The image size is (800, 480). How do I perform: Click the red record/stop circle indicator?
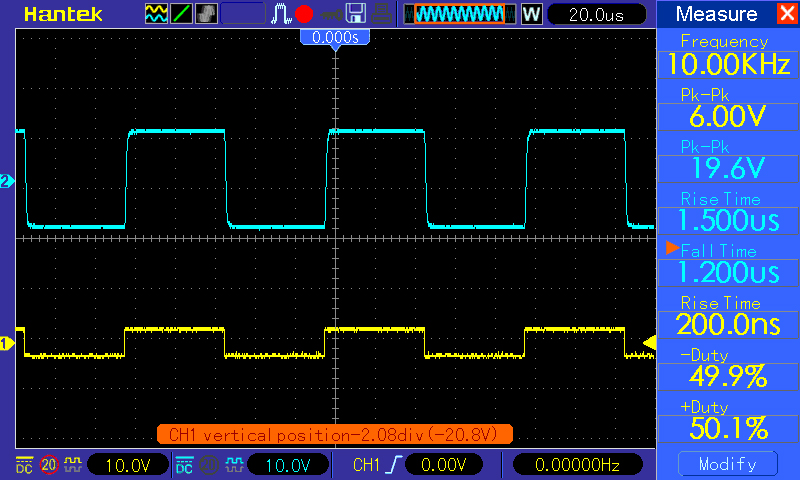(x=304, y=14)
